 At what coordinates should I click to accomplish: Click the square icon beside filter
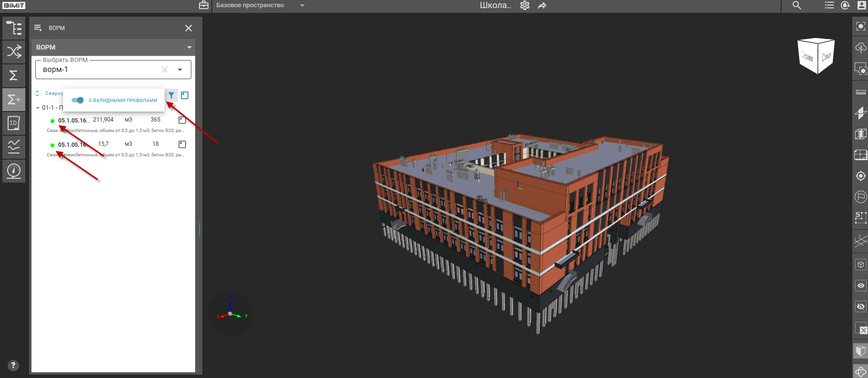tap(185, 95)
